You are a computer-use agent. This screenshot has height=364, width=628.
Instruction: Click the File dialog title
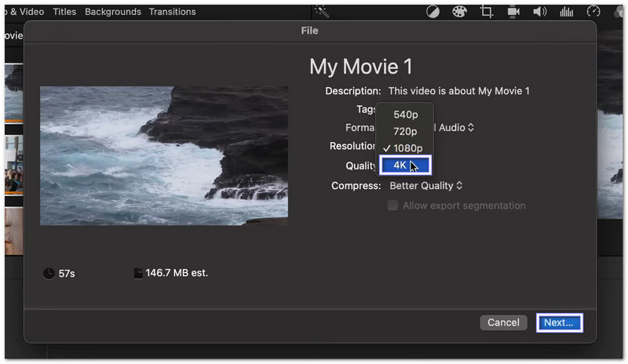coord(309,31)
